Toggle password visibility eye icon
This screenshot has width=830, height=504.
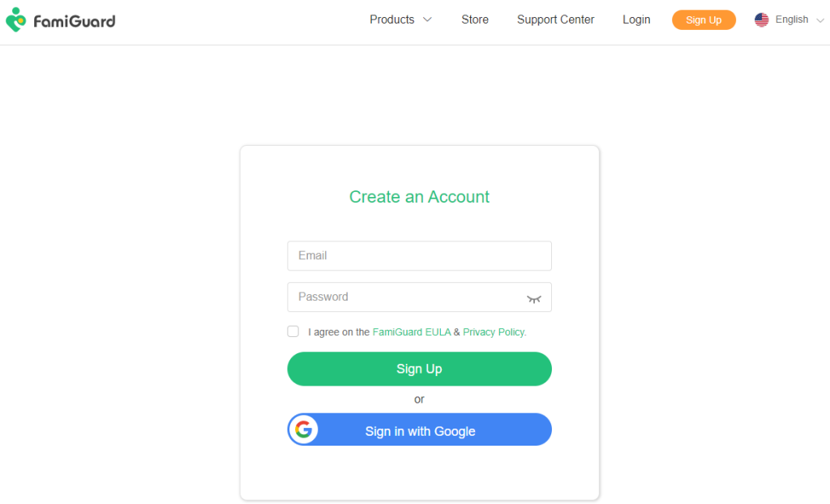pos(533,298)
